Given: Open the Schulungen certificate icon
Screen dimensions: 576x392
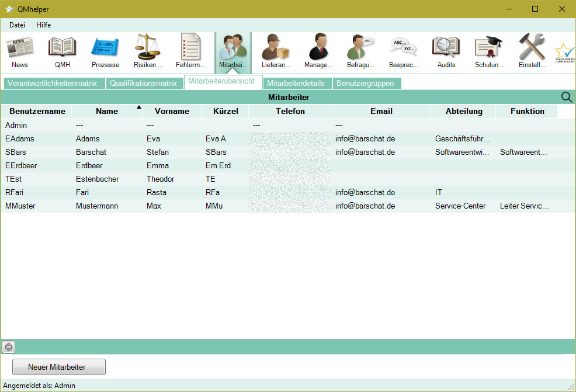Looking at the screenshot, I should point(488,51).
